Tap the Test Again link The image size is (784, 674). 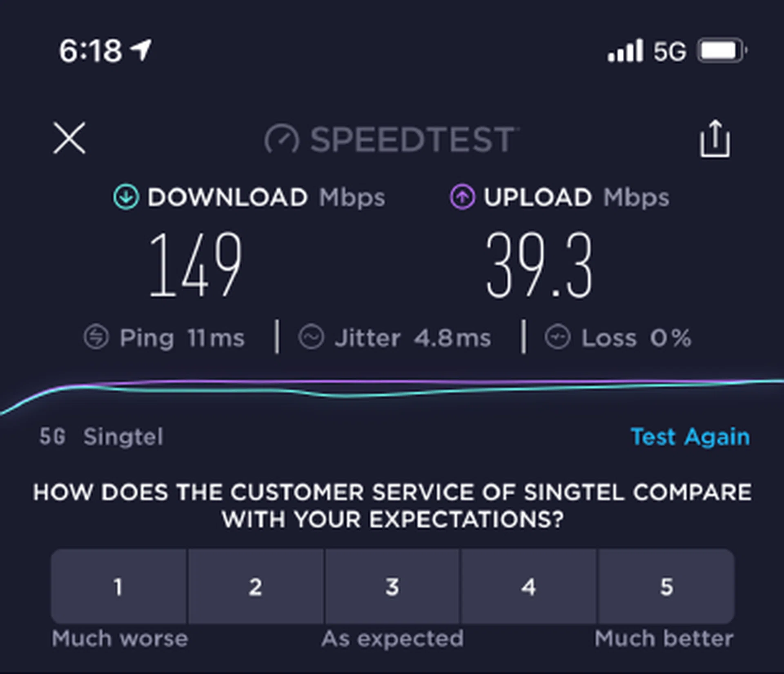pos(690,437)
